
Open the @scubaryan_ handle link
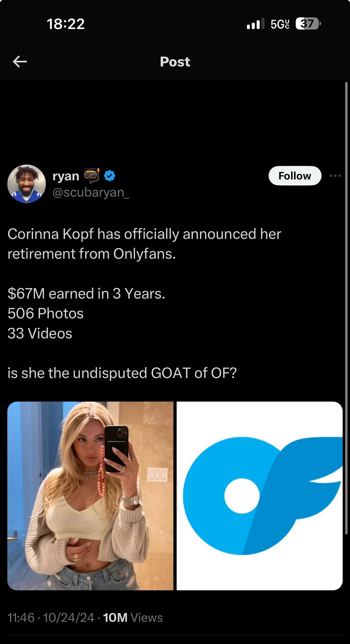pyautogui.click(x=91, y=193)
